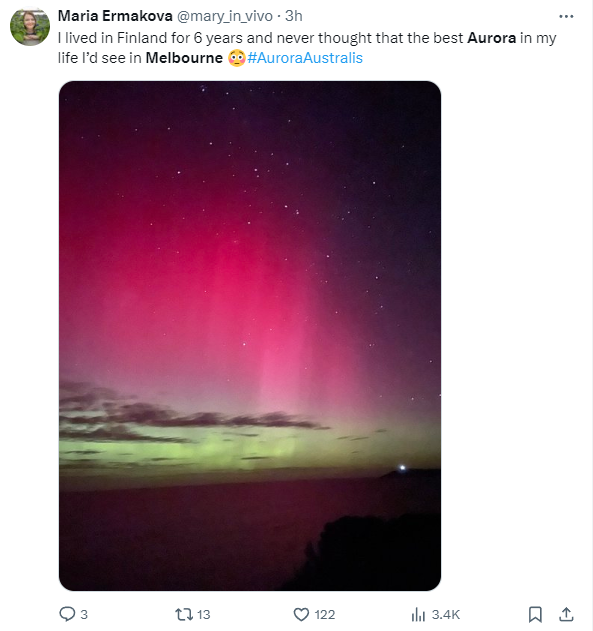Open the share upload arrow icon

[566, 614]
